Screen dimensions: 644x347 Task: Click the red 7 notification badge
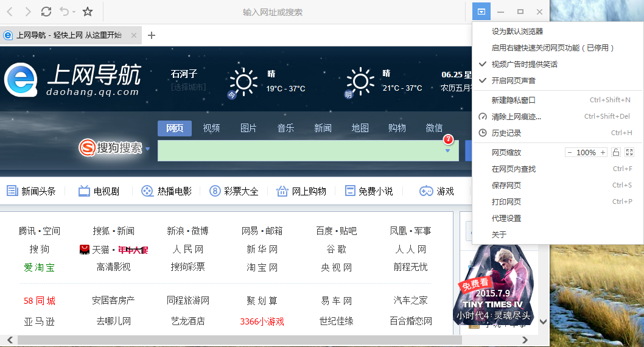448,139
